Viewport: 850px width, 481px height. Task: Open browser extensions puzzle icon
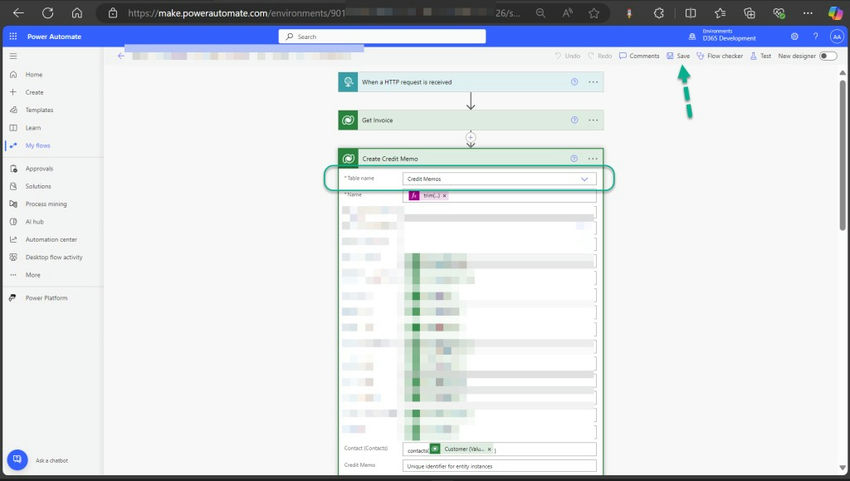pos(659,13)
